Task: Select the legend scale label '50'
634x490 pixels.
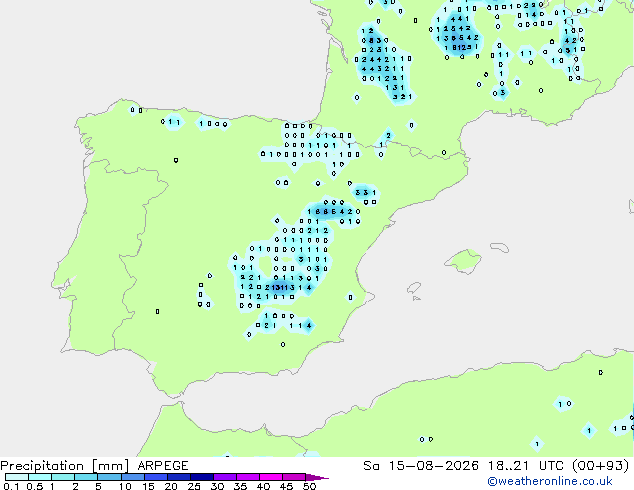Action: [310, 486]
